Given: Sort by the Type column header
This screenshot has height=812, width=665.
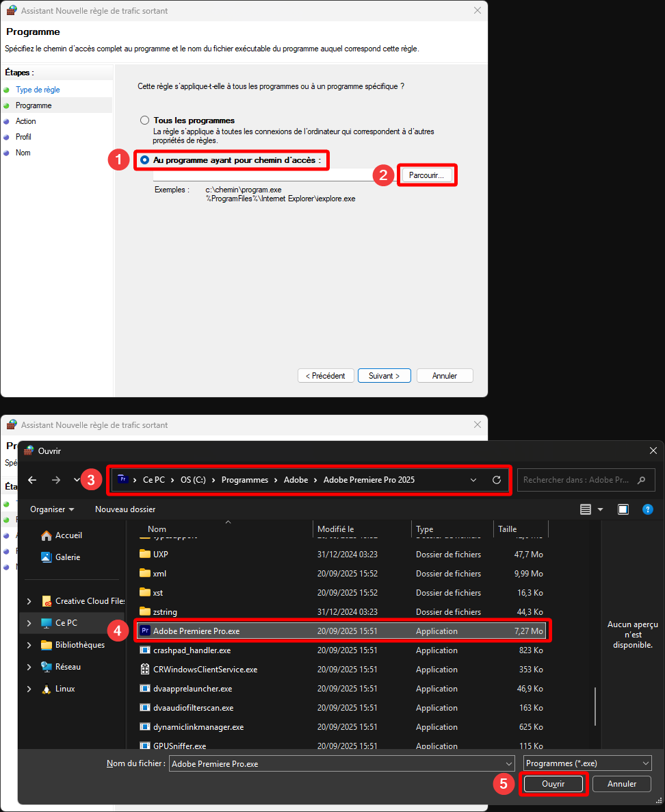Looking at the screenshot, I should click(x=424, y=529).
